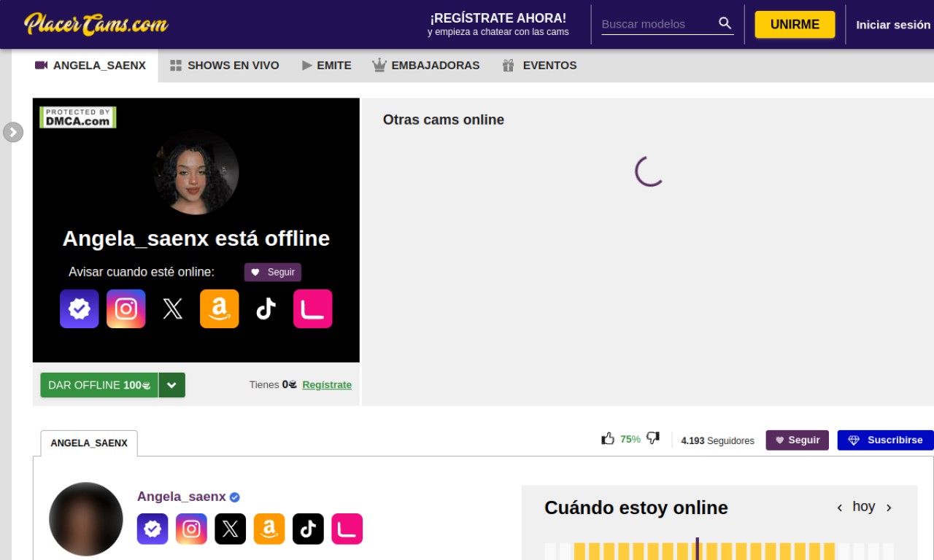934x560 pixels.
Task: Click Seguir button beside follower count
Action: click(797, 440)
